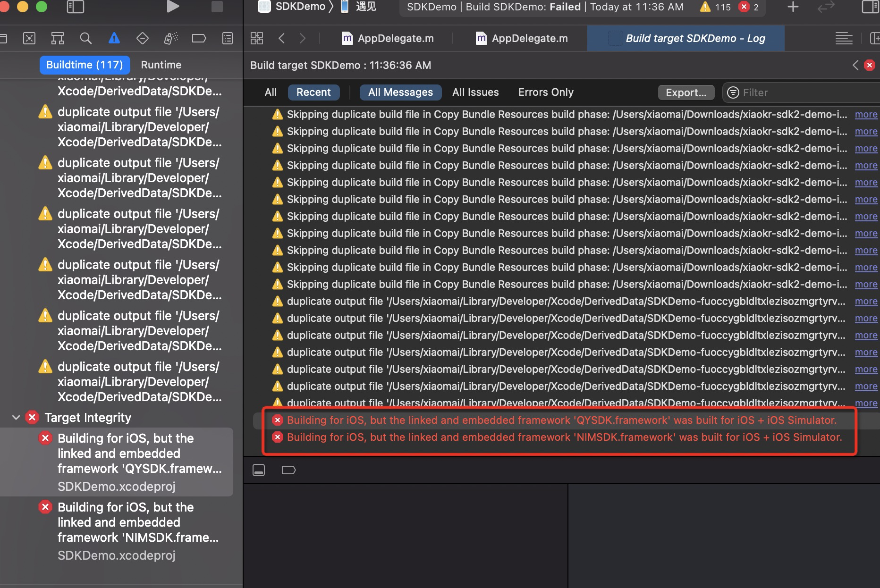
Task: Select Errors Only filter
Action: [x=546, y=92]
